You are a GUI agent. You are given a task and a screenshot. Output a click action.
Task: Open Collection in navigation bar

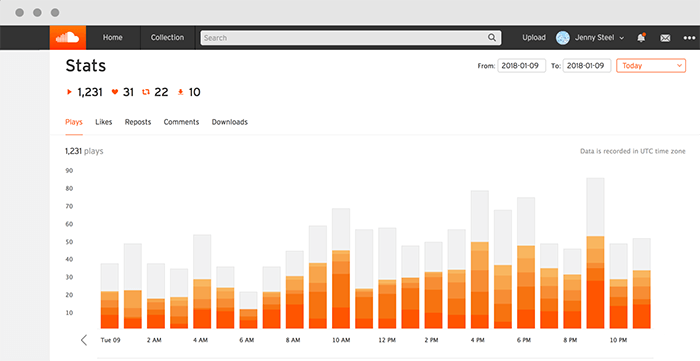click(167, 37)
